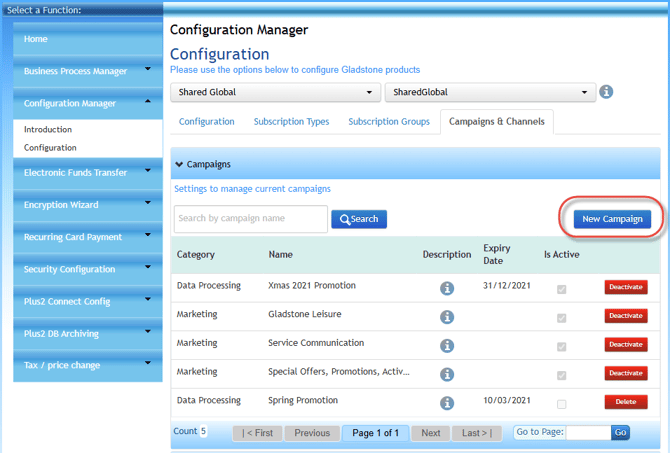
Task: Click the Is Active column header
Action: click(x=561, y=255)
